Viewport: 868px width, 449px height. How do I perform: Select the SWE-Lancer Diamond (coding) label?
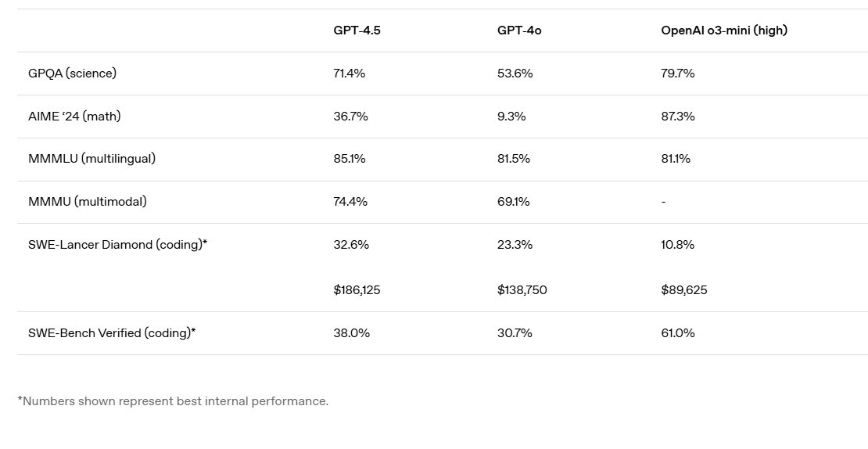click(117, 245)
